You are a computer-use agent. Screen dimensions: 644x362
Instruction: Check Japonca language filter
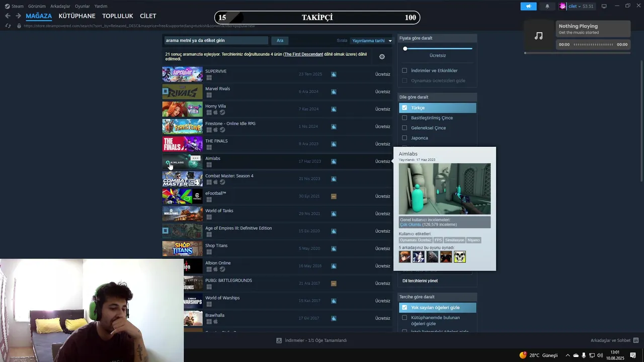click(405, 138)
